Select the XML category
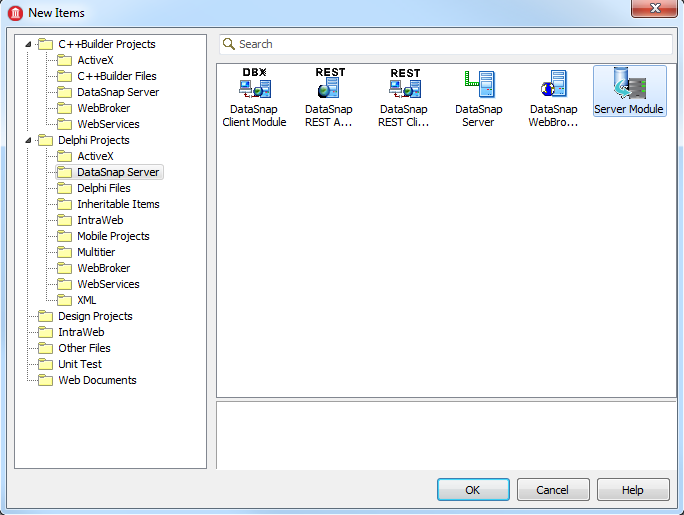Image resolution: width=684 pixels, height=515 pixels. tap(86, 300)
